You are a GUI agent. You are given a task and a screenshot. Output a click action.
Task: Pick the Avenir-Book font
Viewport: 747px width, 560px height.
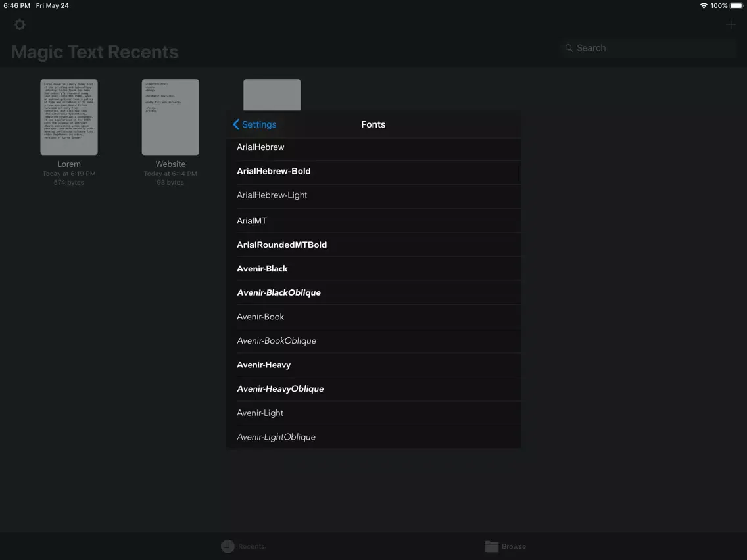(373, 317)
